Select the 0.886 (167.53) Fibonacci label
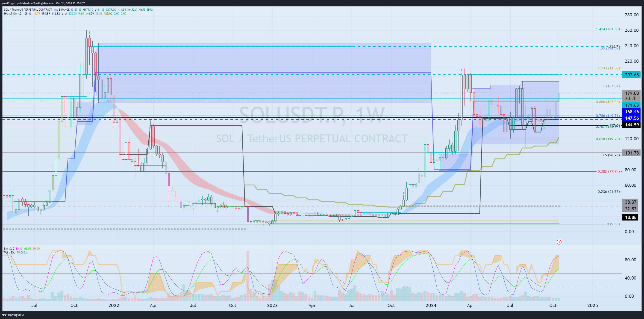Image resolution: width=644 pixels, height=319 pixels. coord(608,102)
